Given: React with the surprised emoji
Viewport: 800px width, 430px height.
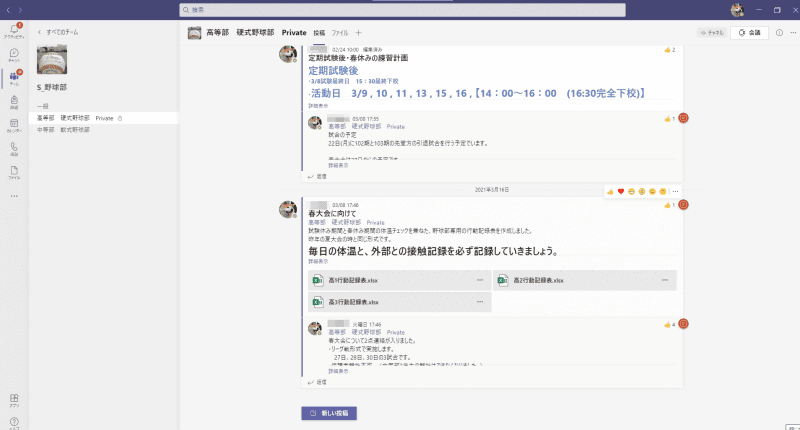Looking at the screenshot, I should point(642,191).
